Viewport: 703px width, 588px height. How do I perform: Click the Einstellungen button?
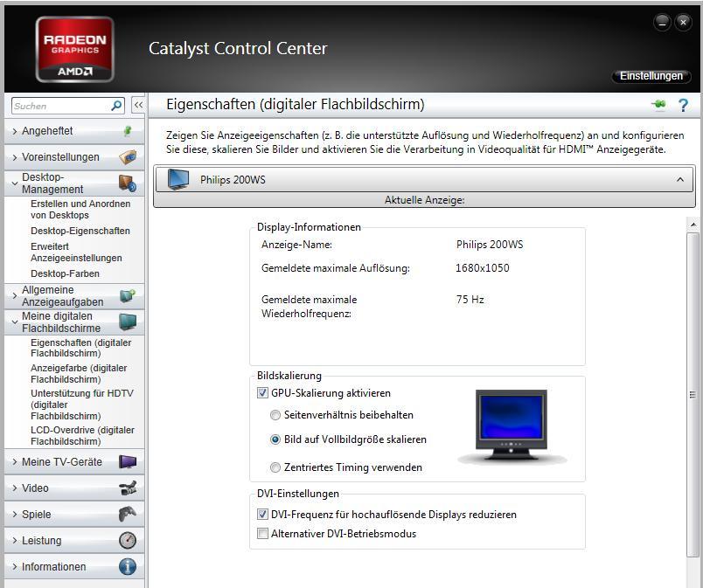tap(651, 76)
